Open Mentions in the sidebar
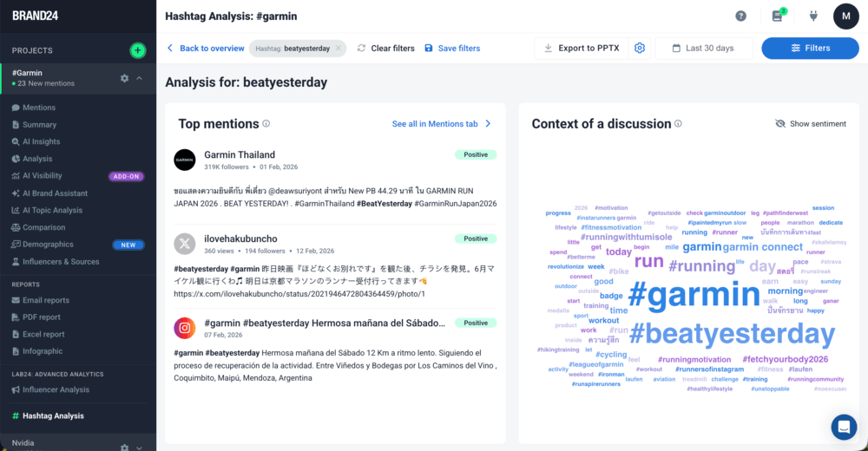The image size is (868, 451). (x=39, y=108)
